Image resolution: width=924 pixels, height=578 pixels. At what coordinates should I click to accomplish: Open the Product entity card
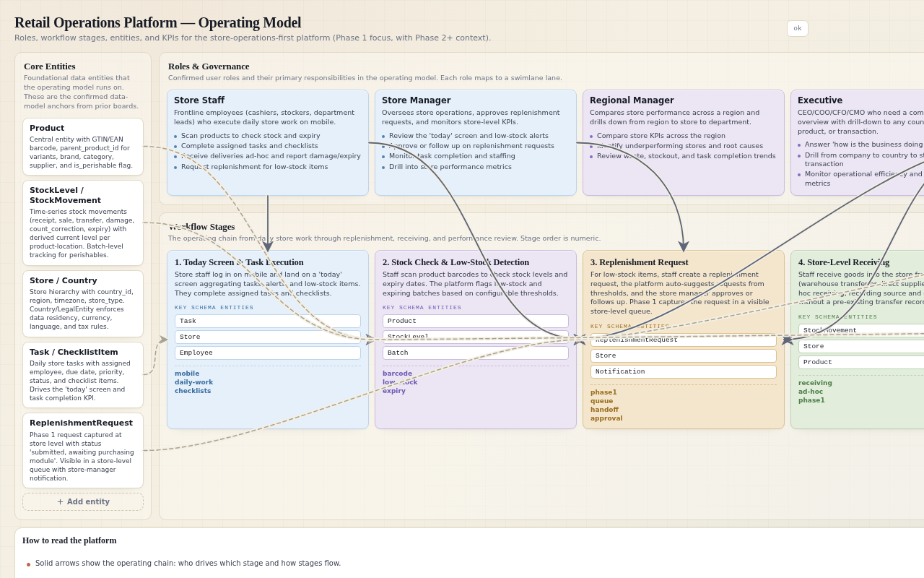pos(83,147)
